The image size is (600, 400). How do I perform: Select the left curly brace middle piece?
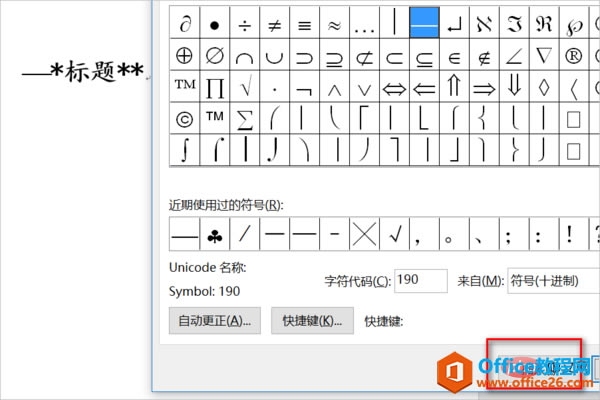tap(484, 118)
